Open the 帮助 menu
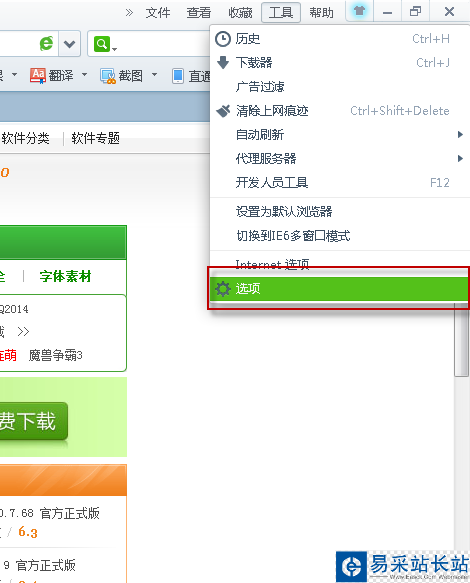470x583 pixels. click(322, 13)
